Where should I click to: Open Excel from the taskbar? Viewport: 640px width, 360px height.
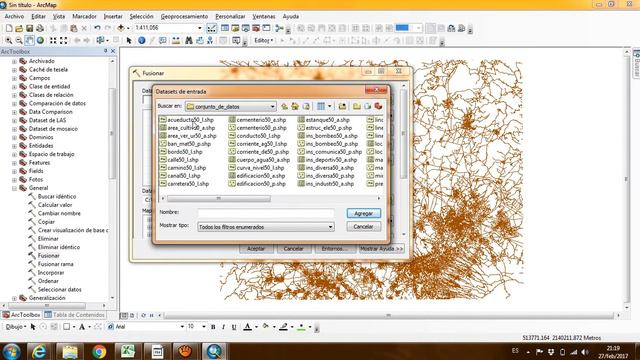click(127, 351)
